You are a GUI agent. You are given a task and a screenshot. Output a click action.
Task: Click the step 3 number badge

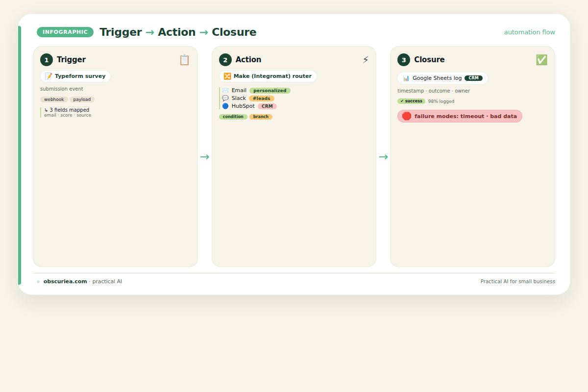pos(404,60)
